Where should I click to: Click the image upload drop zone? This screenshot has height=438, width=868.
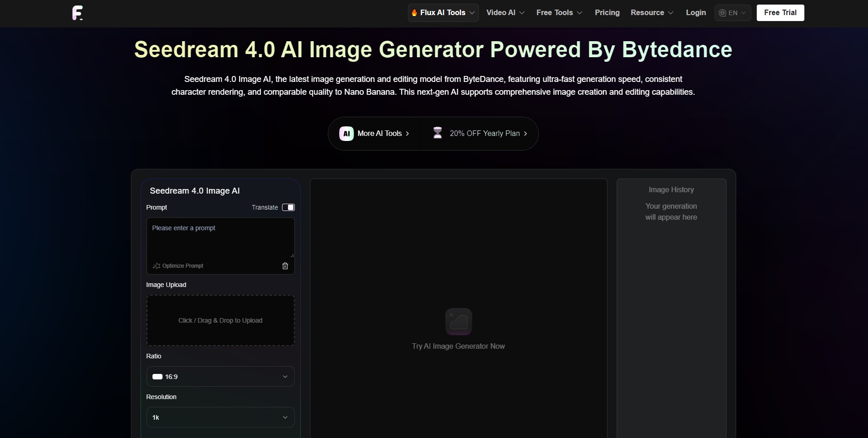coord(220,320)
